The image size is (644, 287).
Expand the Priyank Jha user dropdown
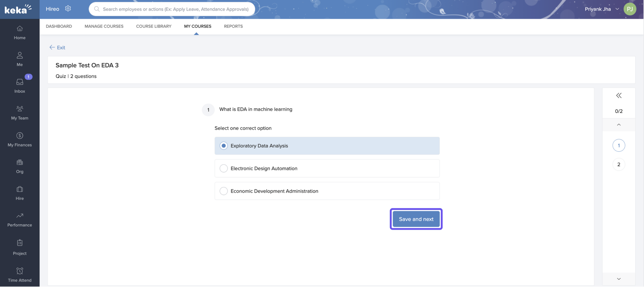(x=617, y=9)
